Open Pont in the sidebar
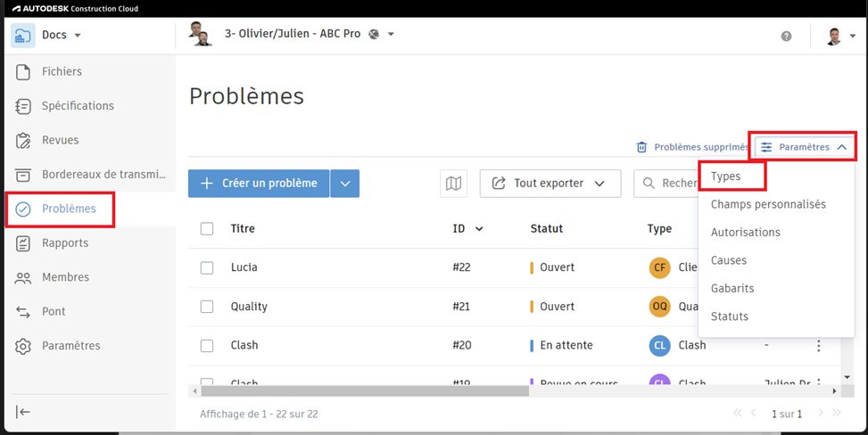This screenshot has height=435, width=868. tap(54, 311)
